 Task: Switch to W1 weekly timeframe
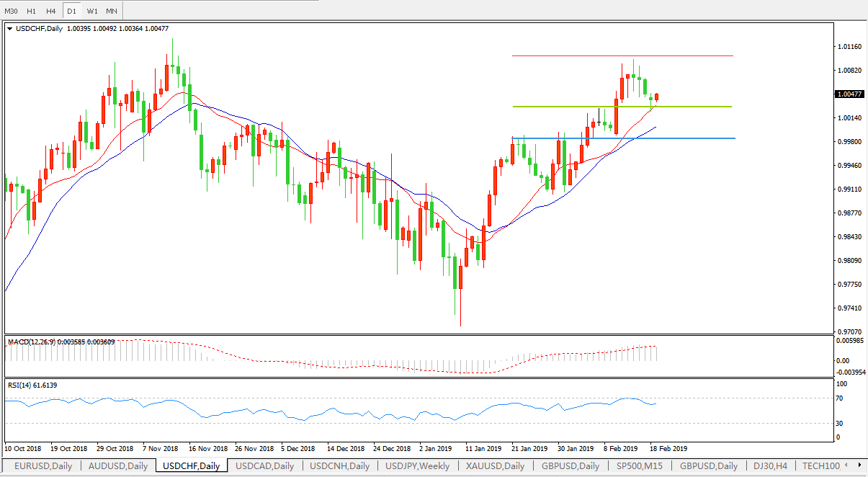92,11
